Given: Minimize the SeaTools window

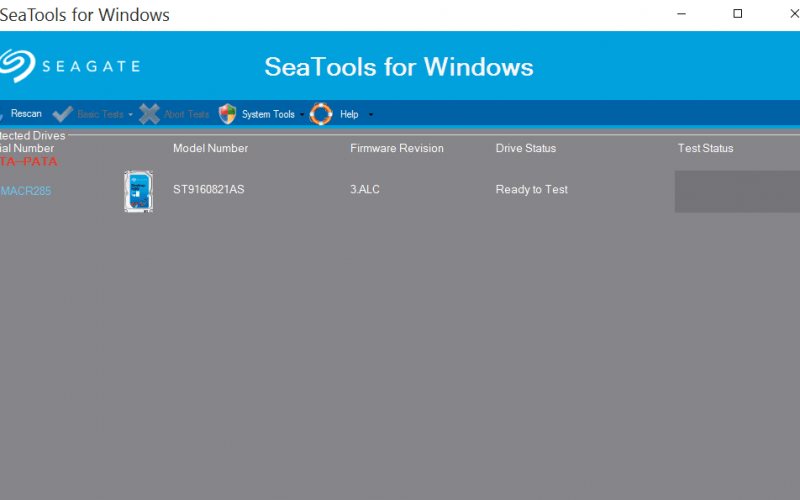Looking at the screenshot, I should click(681, 14).
